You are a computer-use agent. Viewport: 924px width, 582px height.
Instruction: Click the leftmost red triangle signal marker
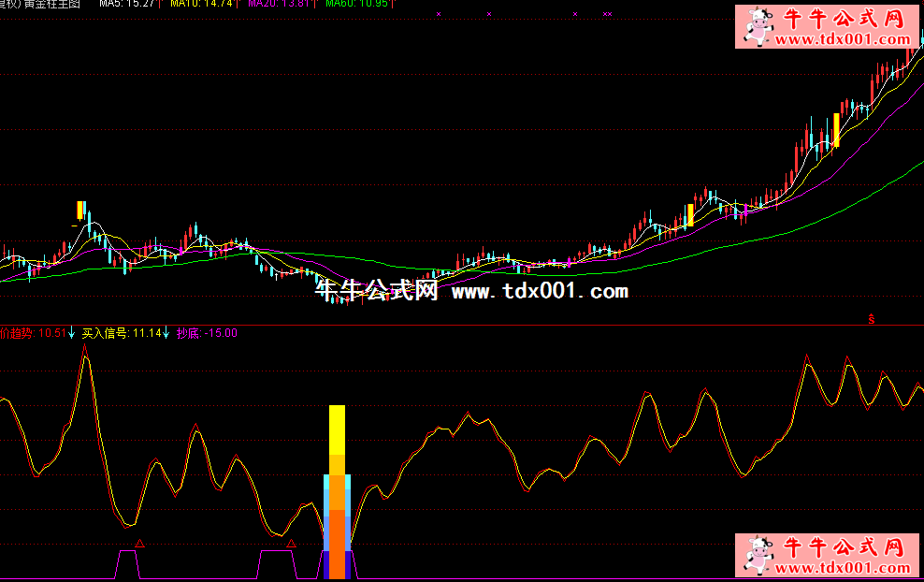(139, 543)
